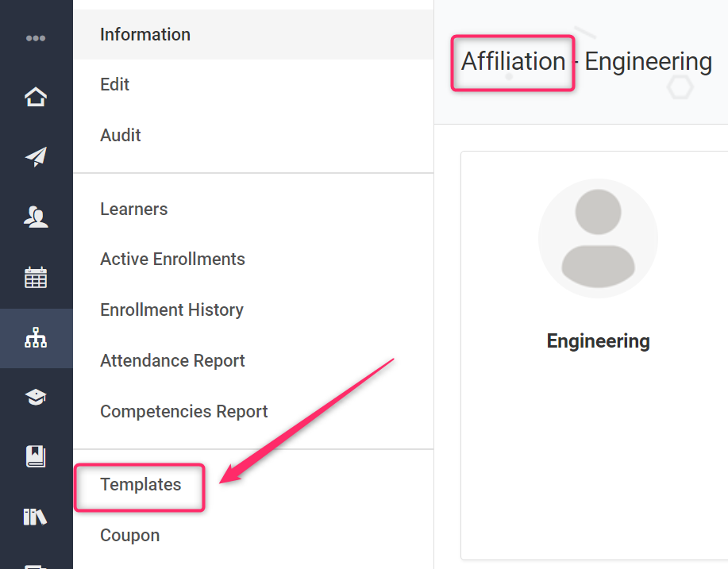Viewport: 728px width, 569px height.
Task: Open the Edit menu item
Action: tap(115, 85)
